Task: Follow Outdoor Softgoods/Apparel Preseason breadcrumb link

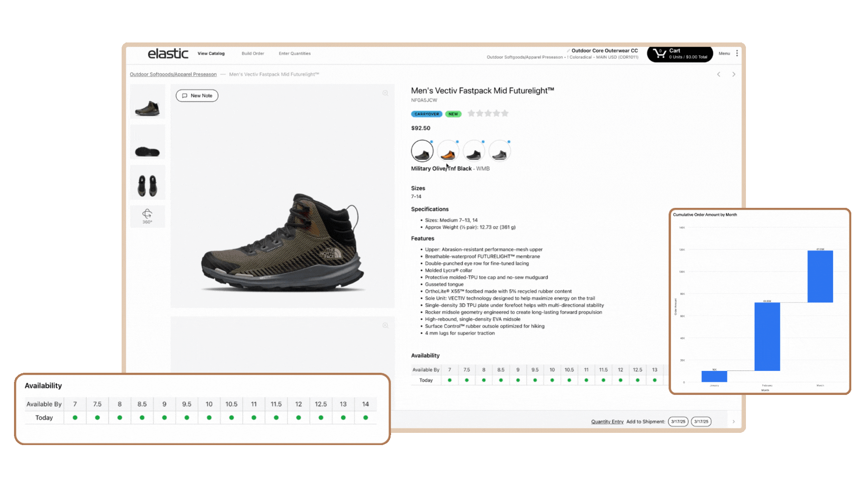Action: coord(173,74)
